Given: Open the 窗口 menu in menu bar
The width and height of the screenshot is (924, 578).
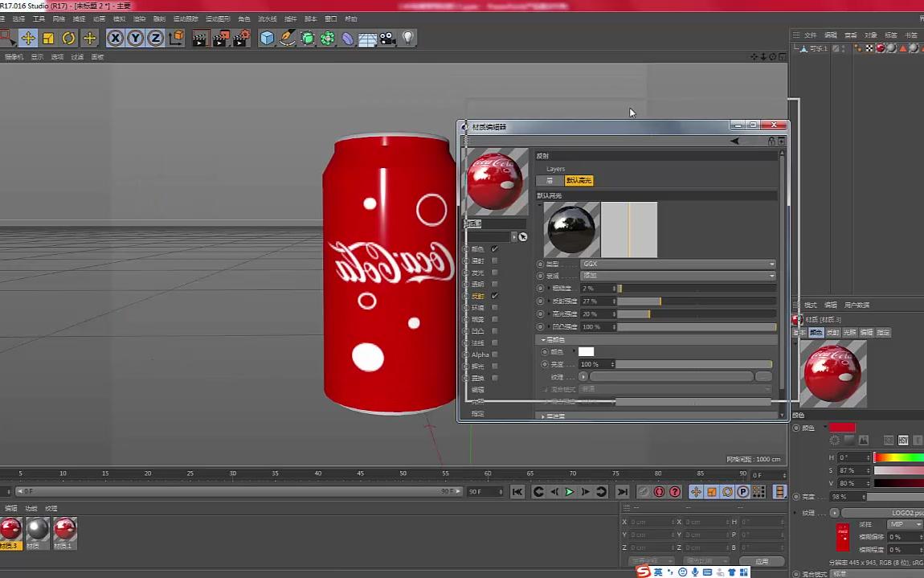Looking at the screenshot, I should point(331,18).
